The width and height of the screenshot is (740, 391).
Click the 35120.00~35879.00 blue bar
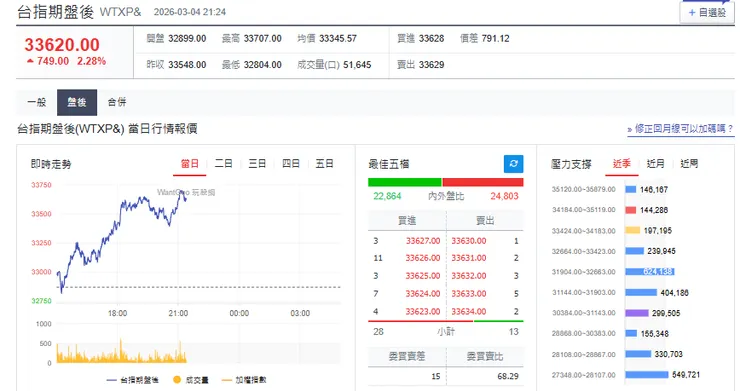tap(631, 189)
